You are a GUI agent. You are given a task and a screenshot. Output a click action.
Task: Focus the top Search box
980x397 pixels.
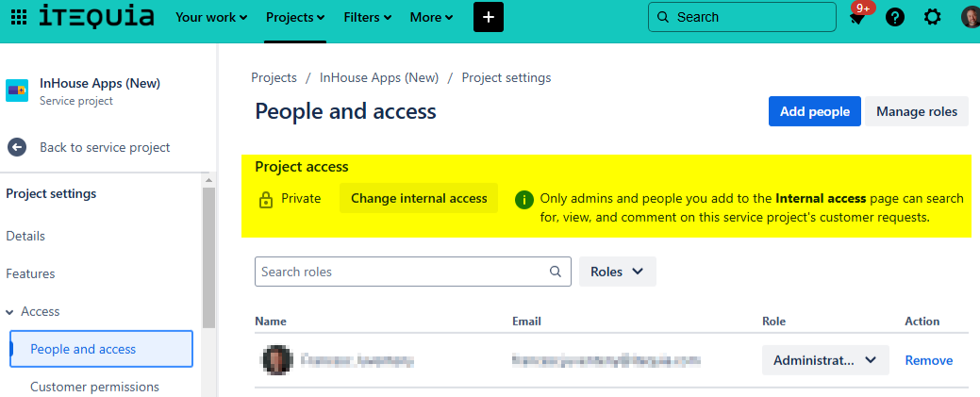742,17
